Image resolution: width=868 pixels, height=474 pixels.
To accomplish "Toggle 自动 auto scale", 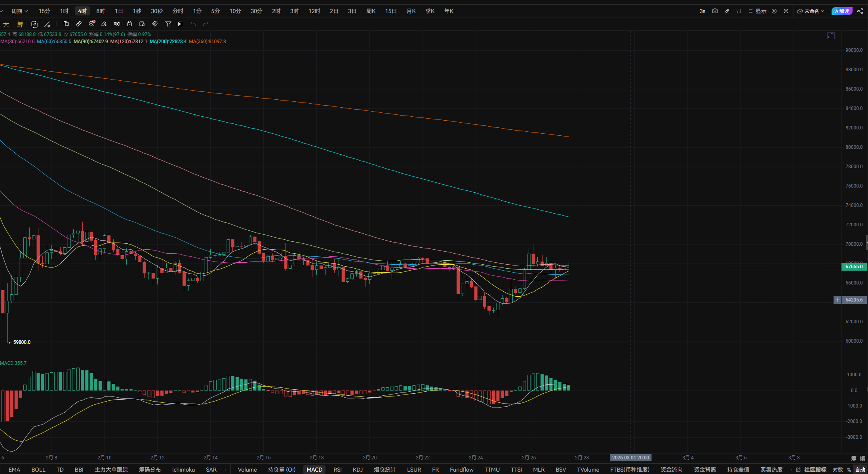I will pyautogui.click(x=860, y=470).
